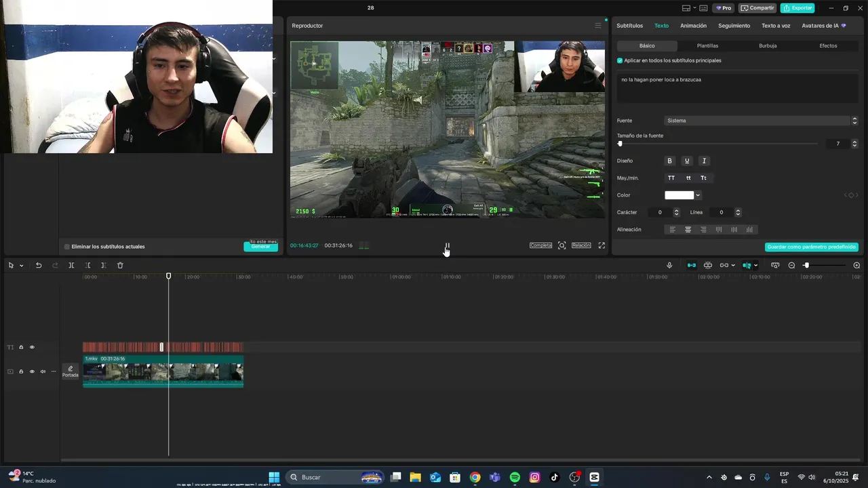Viewport: 868px width, 488px height.
Task: Switch to the Animación tab
Action: click(693, 26)
